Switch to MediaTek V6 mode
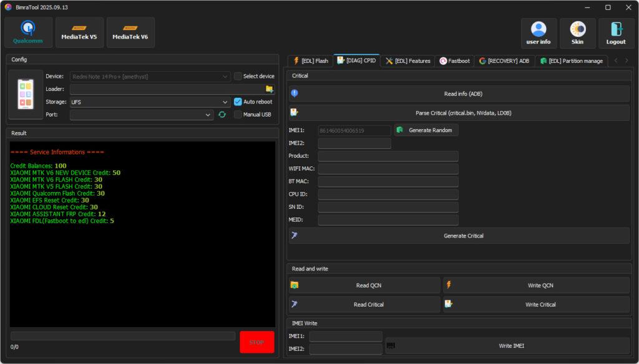 point(130,32)
